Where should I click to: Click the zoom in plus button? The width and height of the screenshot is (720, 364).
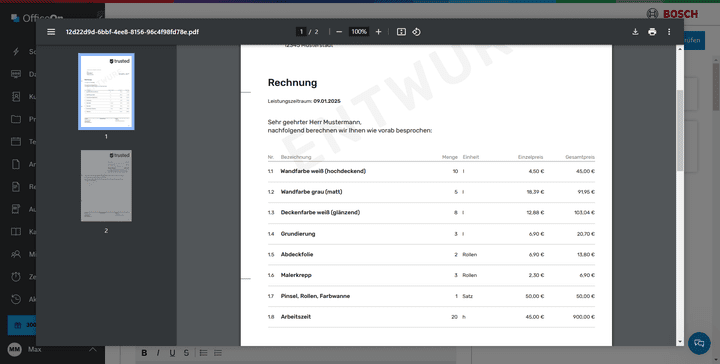coord(378,32)
